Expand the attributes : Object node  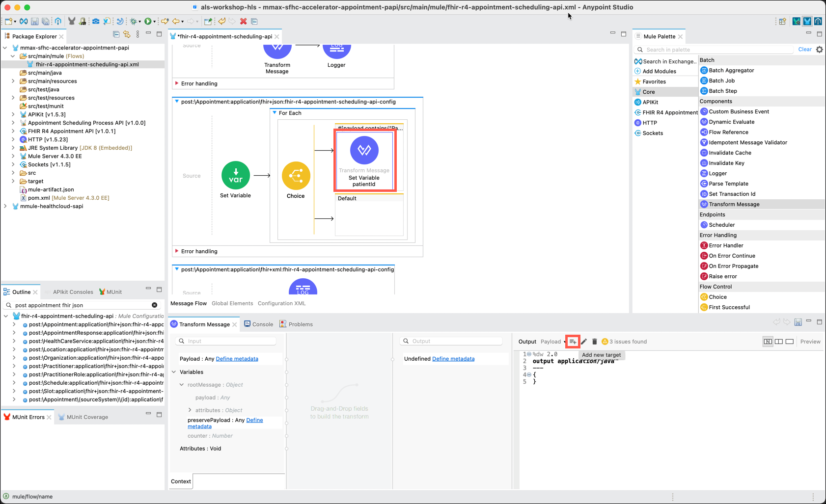190,410
